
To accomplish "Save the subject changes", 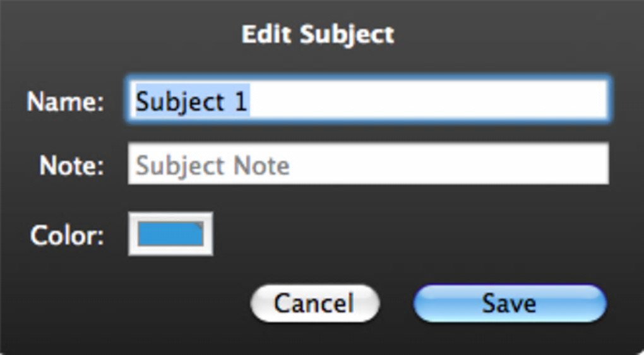I will click(510, 303).
